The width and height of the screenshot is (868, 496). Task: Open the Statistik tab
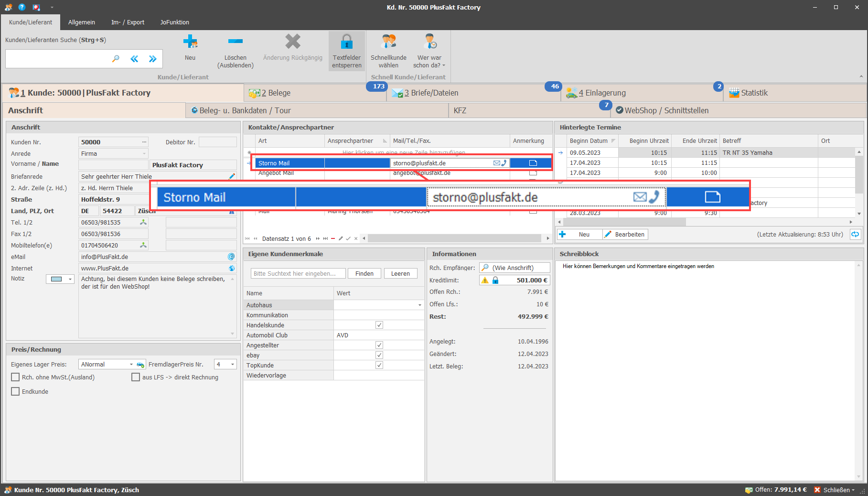tap(795, 93)
